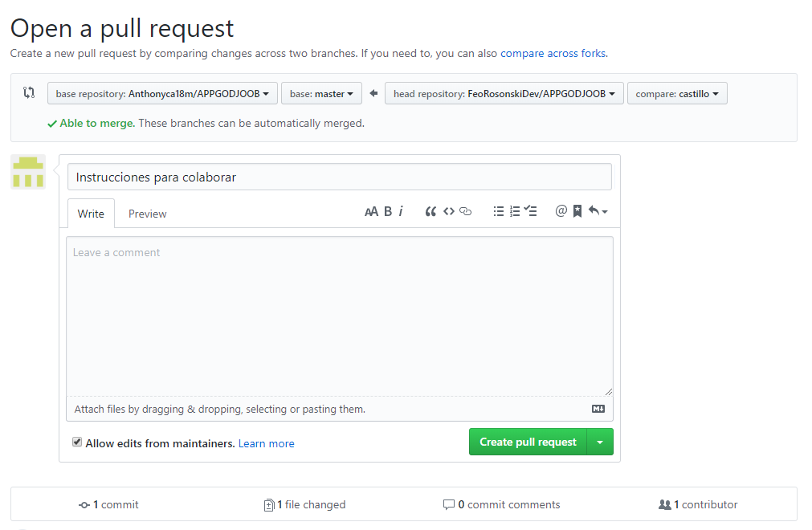Apply italic formatting in the comment toolbar
The height and width of the screenshot is (530, 812).
pyautogui.click(x=400, y=211)
